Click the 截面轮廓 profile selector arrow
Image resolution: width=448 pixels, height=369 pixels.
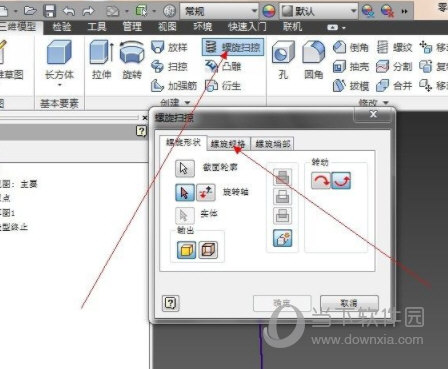185,168
